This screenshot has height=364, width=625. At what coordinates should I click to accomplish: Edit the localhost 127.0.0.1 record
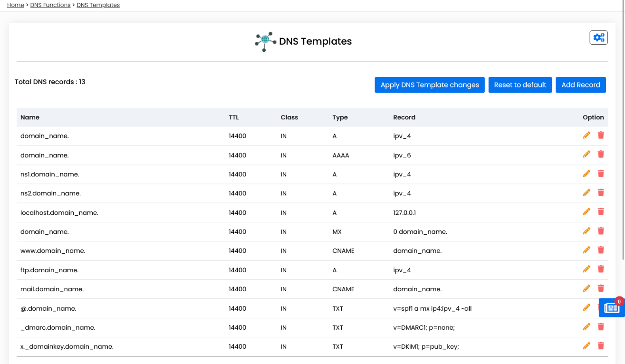tap(587, 211)
